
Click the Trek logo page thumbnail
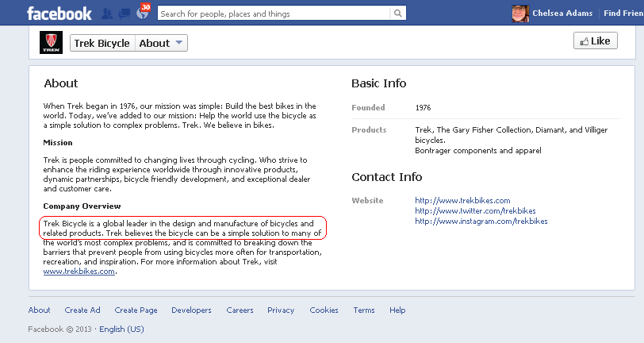tap(51, 42)
